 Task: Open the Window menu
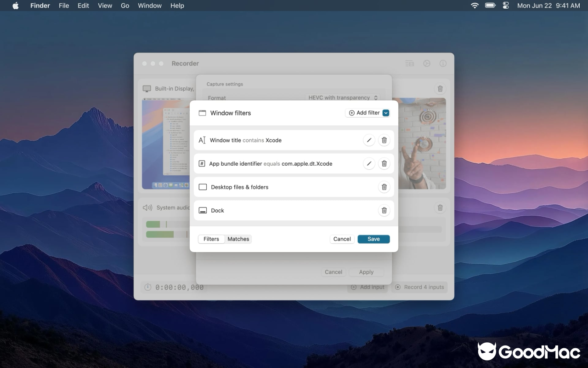(150, 6)
